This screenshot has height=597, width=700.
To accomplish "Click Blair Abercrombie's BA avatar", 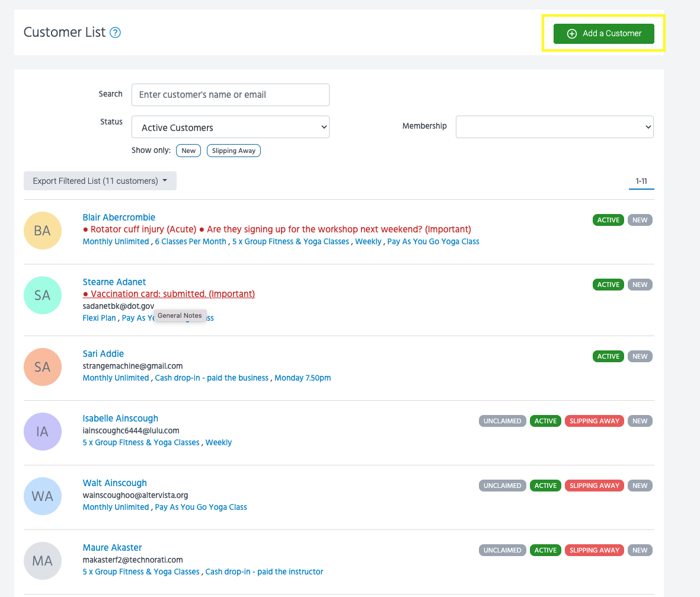I will [x=43, y=231].
